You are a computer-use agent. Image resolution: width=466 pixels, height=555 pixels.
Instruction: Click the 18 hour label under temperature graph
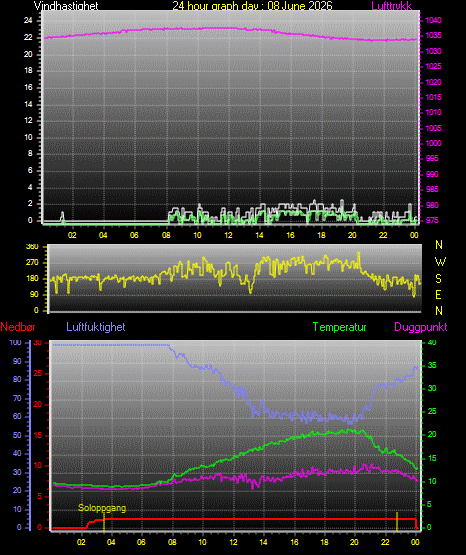pos(324,542)
